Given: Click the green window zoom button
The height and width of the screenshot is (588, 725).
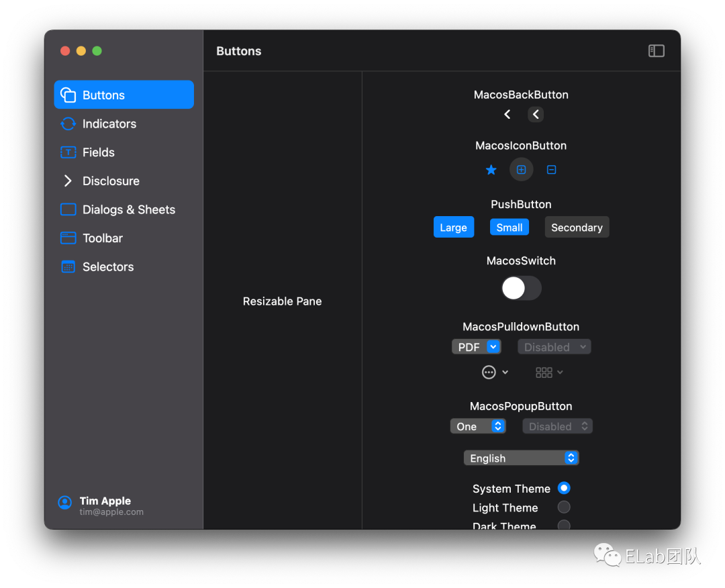Looking at the screenshot, I should pyautogui.click(x=97, y=51).
